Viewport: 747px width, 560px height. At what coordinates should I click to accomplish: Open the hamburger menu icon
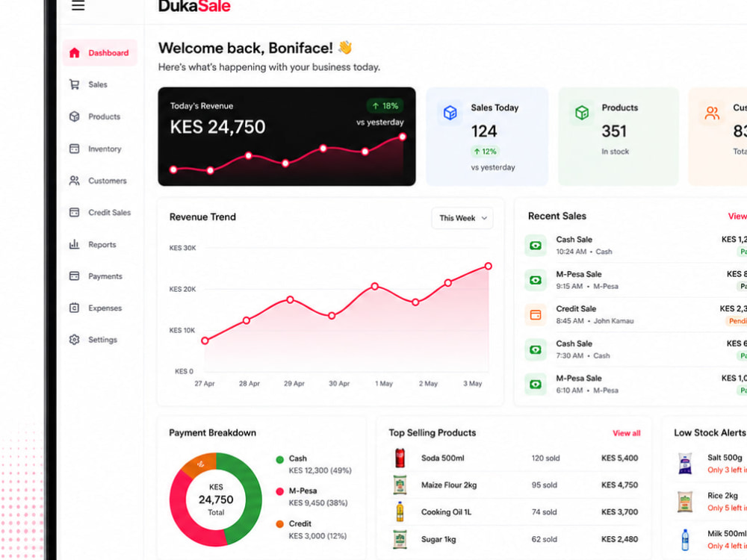coord(78,6)
